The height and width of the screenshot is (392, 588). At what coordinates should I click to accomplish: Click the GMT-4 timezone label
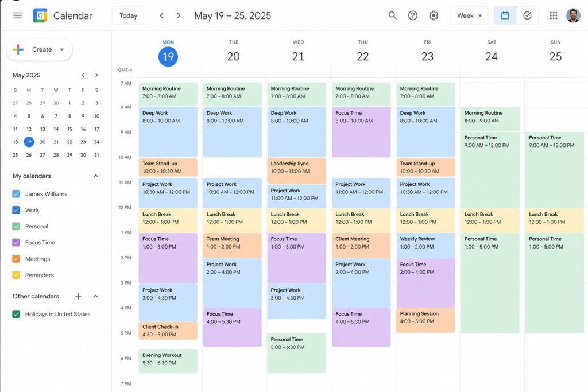[x=125, y=70]
